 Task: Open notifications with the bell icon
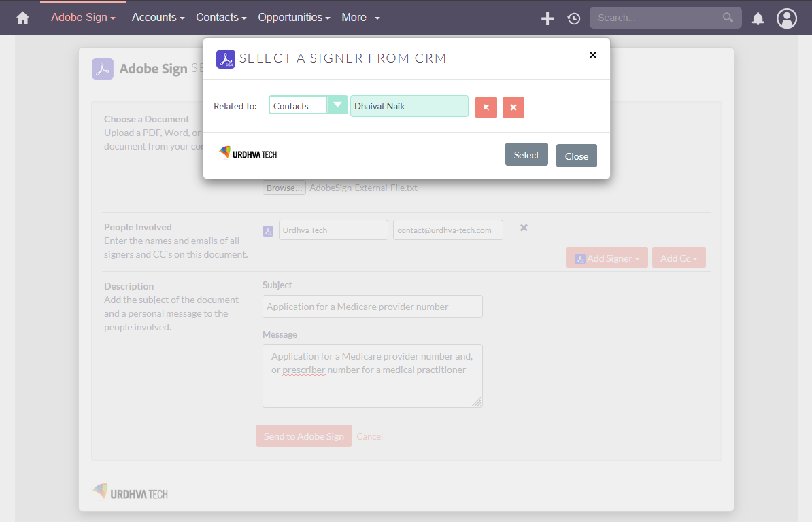(x=758, y=18)
